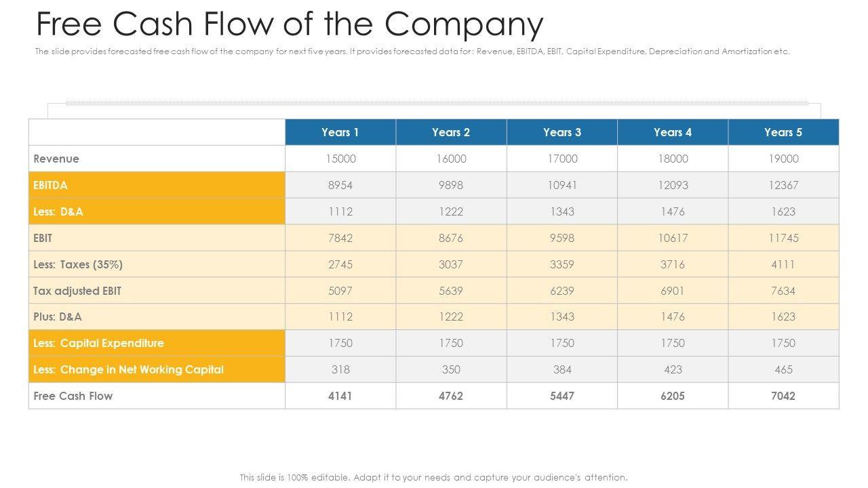Click the Years 2 Free Cash Flow 4762

point(450,396)
